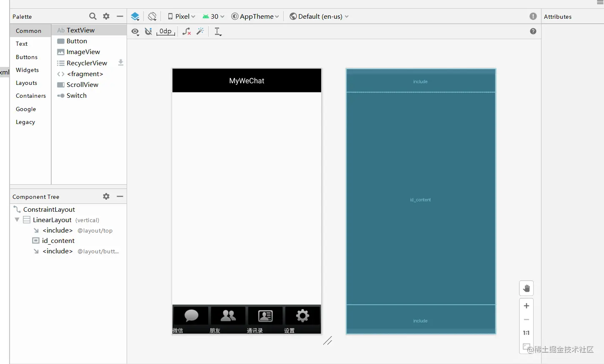This screenshot has height=364, width=604.
Task: Toggle autoconnect to parent magnet
Action: click(148, 32)
